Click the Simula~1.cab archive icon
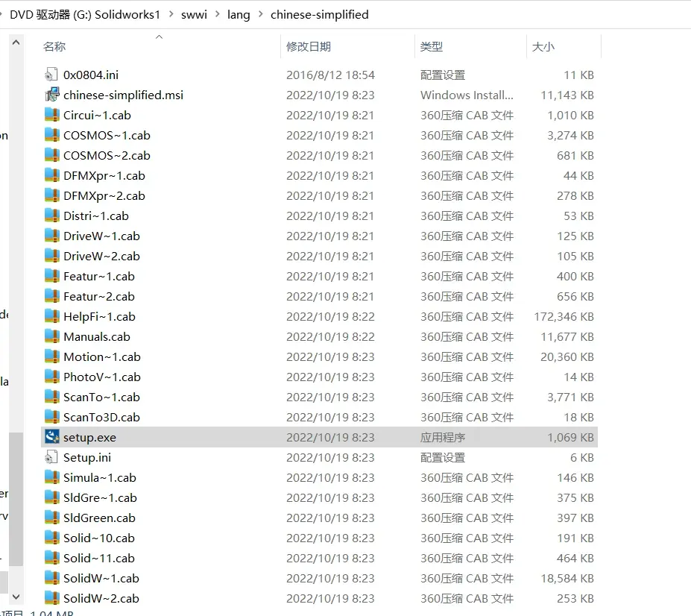691x616 pixels. click(x=51, y=477)
